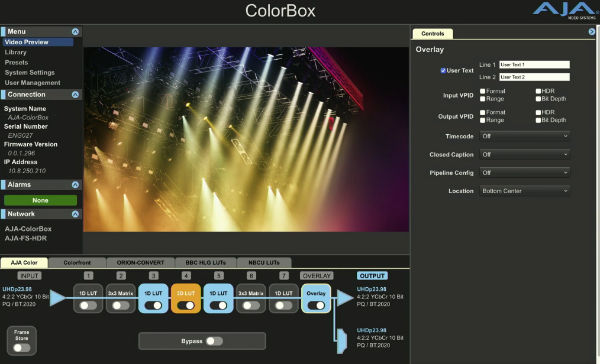Check Output VPID Format checkbox
This screenshot has height=364, width=600.
tap(483, 112)
